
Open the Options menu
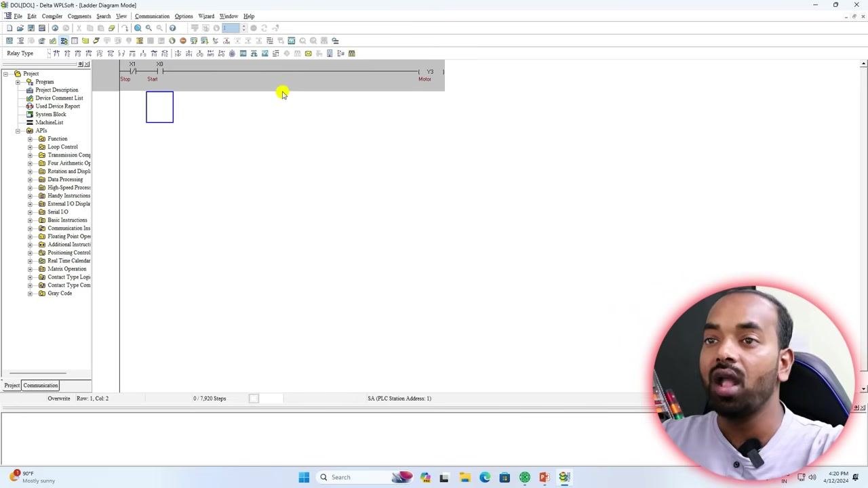point(184,16)
